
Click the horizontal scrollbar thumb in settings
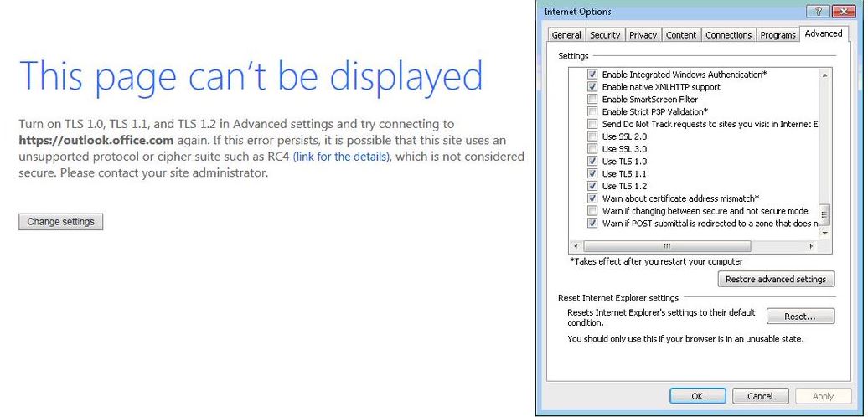(x=667, y=246)
